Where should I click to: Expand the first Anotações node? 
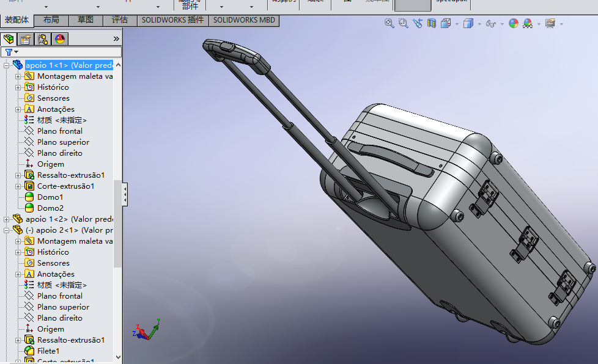[18, 110]
